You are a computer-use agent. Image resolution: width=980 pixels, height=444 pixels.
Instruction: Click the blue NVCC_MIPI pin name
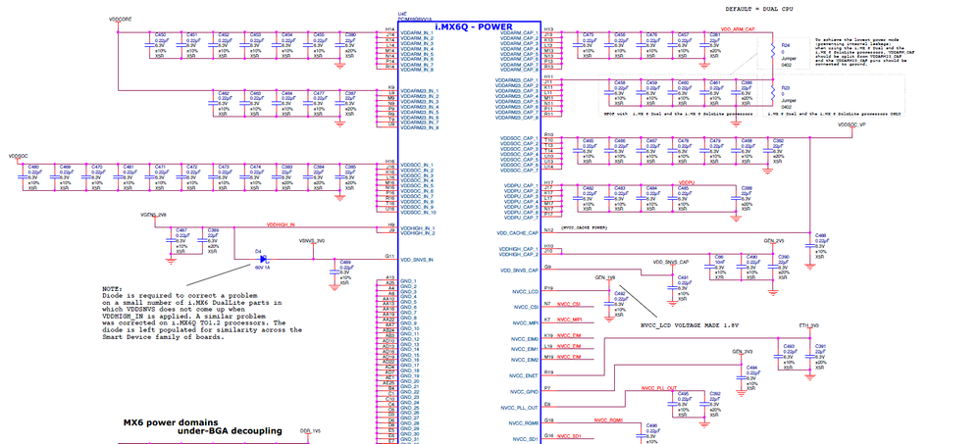pos(526,323)
